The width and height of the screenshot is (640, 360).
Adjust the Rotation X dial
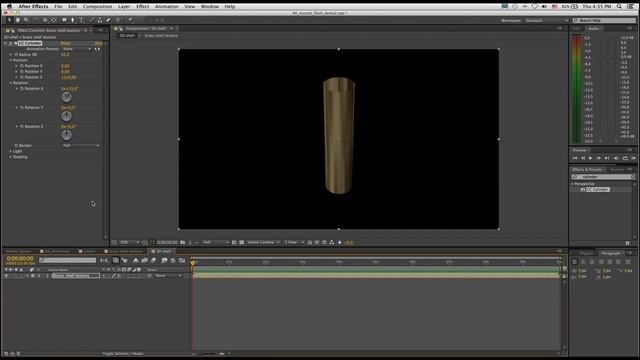pos(66,97)
